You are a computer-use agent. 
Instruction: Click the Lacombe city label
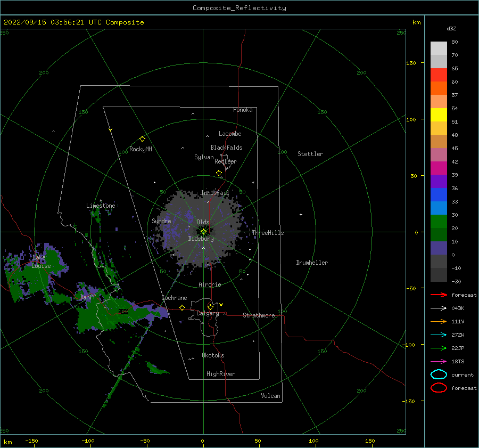pos(230,134)
